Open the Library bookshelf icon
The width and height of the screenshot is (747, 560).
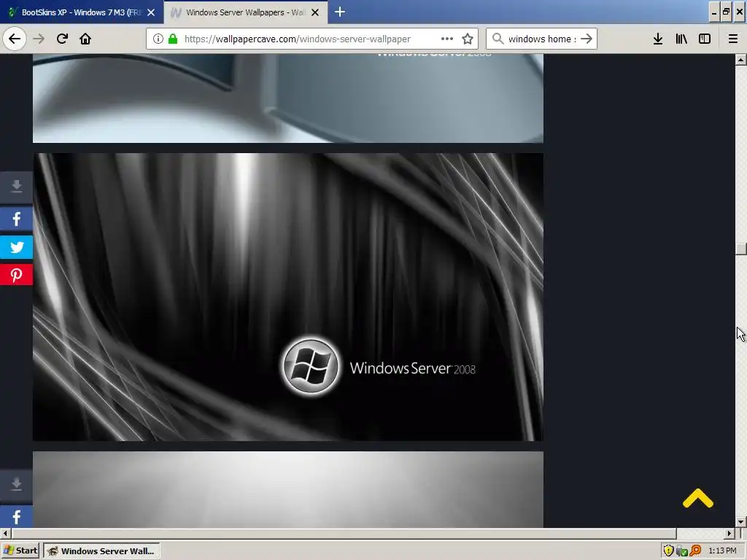[x=681, y=39]
